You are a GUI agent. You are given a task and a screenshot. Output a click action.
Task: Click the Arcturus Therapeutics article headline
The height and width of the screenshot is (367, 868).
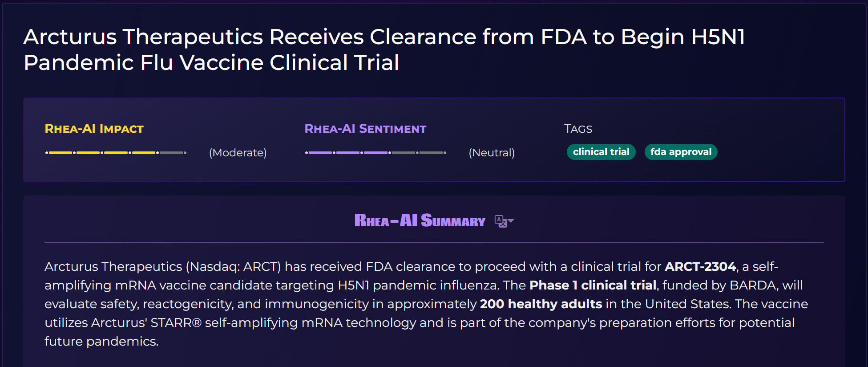point(384,49)
